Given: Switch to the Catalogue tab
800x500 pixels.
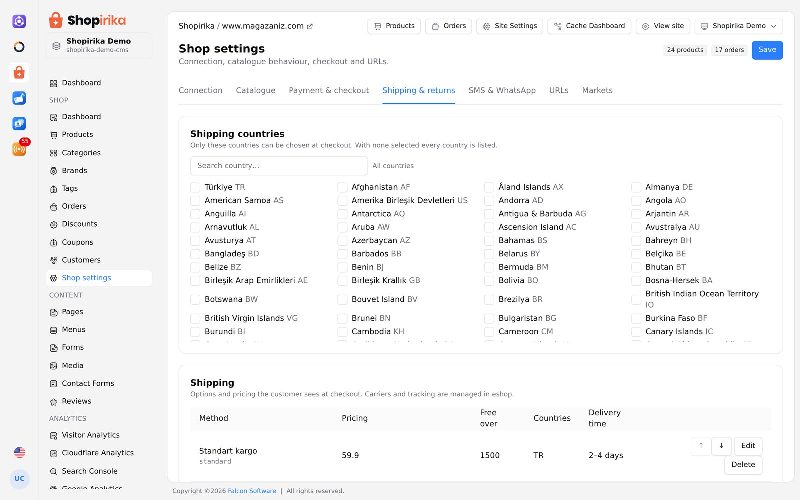Looking at the screenshot, I should pyautogui.click(x=256, y=90).
